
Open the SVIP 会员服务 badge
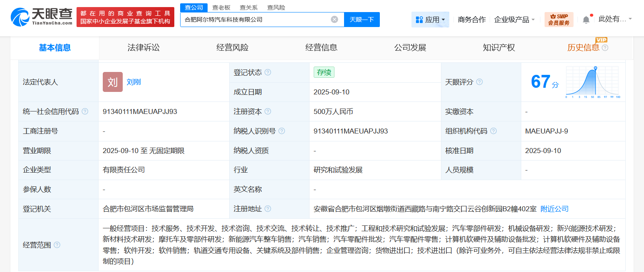[x=558, y=19]
